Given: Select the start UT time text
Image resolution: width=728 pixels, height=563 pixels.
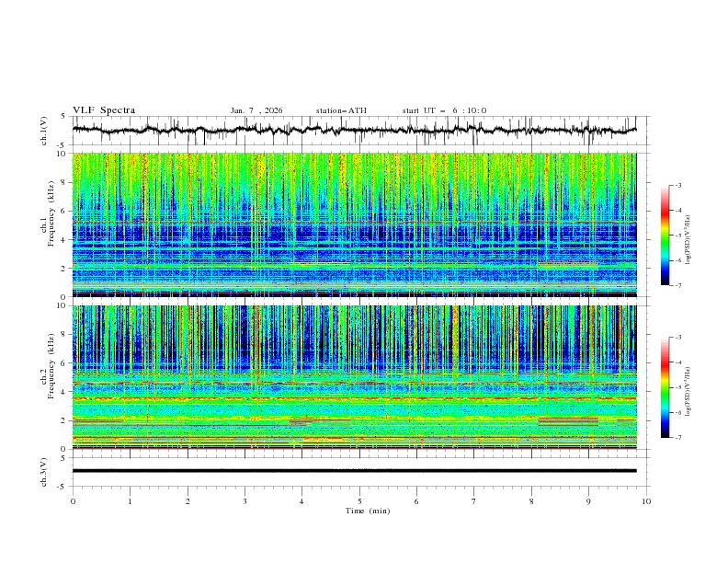Looking at the screenshot, I should pyautogui.click(x=444, y=110).
